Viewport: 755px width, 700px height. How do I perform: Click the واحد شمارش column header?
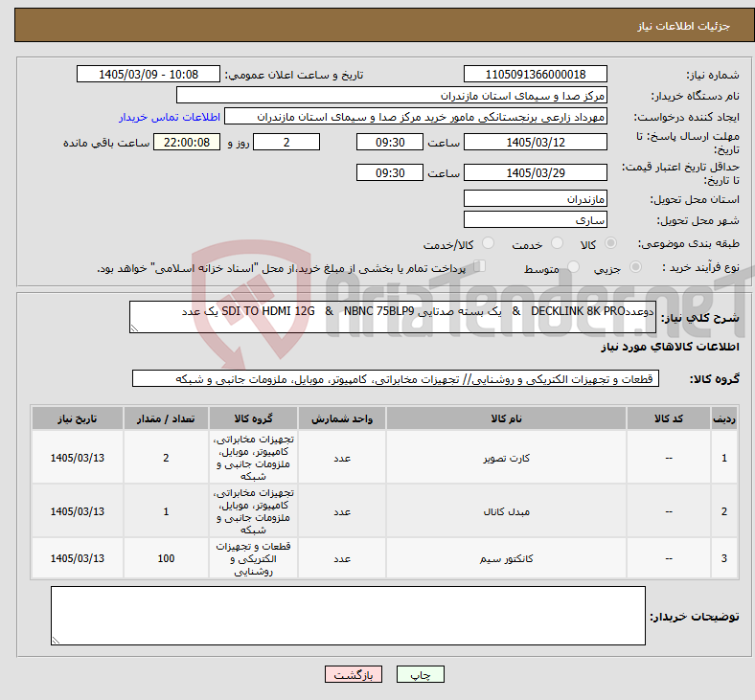pyautogui.click(x=342, y=418)
